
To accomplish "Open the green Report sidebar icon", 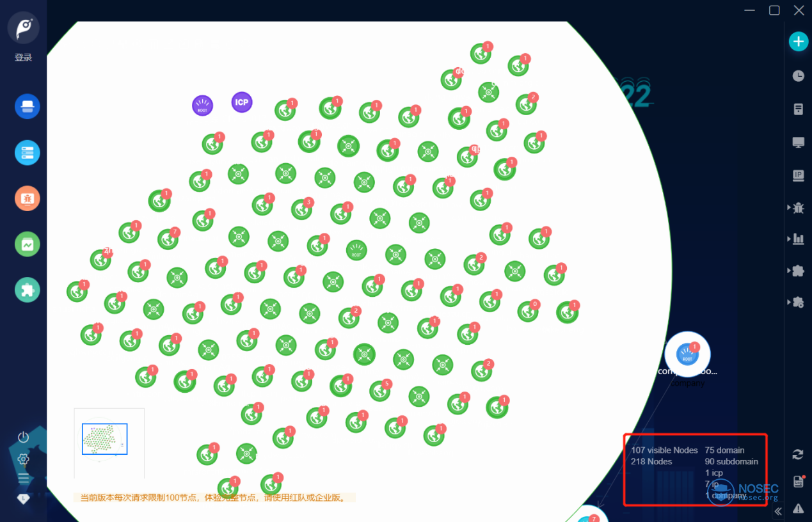I will 28,244.
